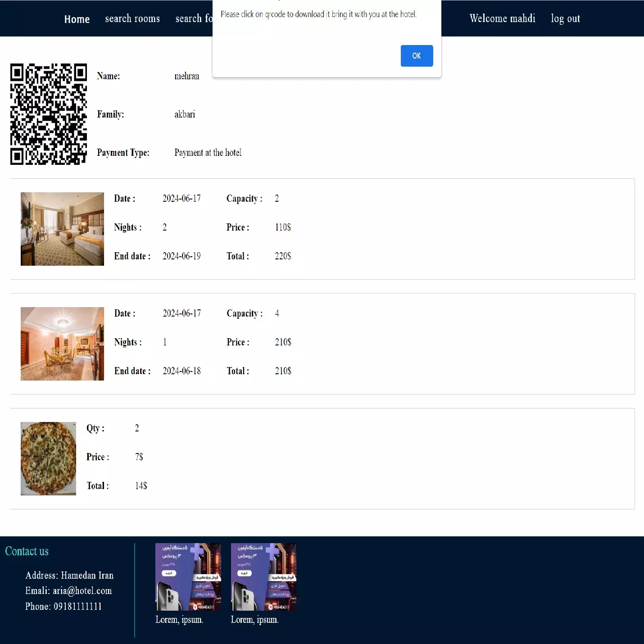Screen dimensions: 644x644
Task: Click OK in the alert dialog
Action: coord(417,56)
